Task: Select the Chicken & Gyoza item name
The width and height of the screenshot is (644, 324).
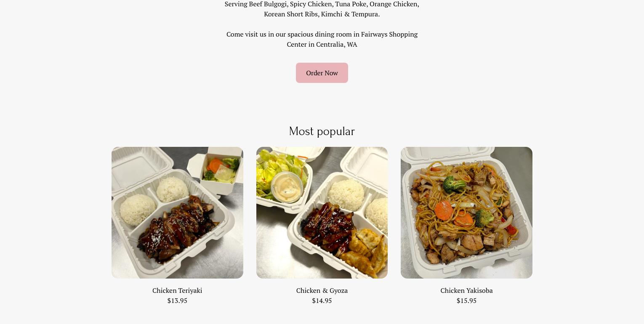Action: [x=322, y=290]
